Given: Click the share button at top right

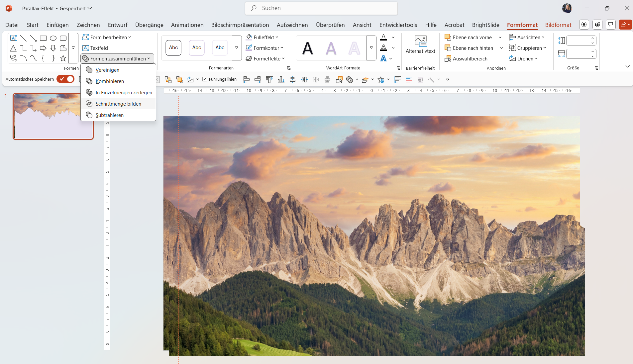Looking at the screenshot, I should [x=625, y=25].
